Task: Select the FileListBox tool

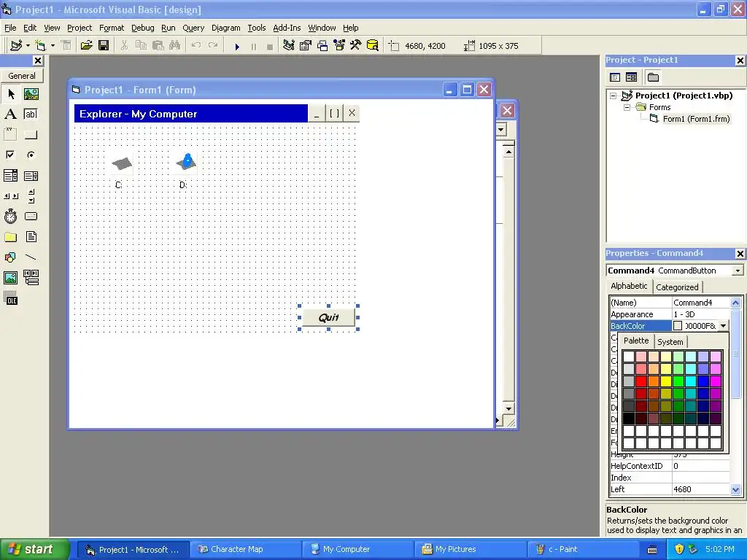Action: [31, 237]
